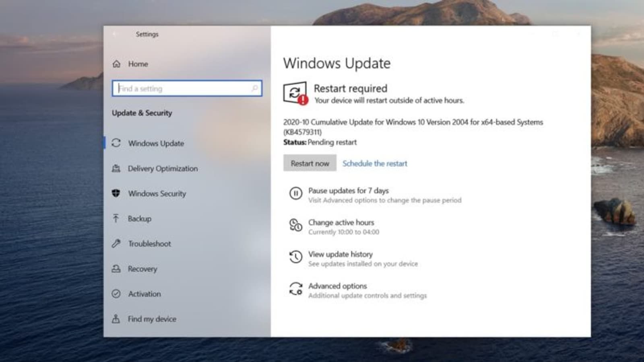Screen dimensions: 644x362
Task: Click the pause updates circle icon
Action: pos(296,193)
